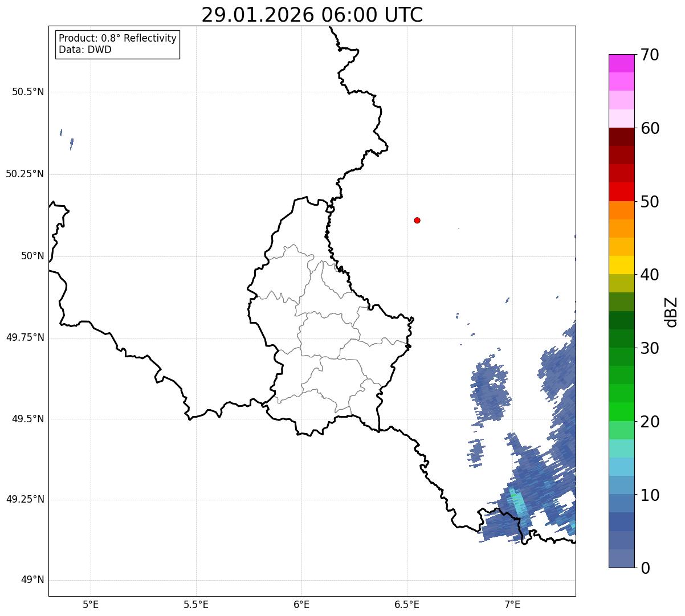685x616 pixels.
Task: Click the bright red 50 dBZ colorbar segment
Action: (621, 191)
